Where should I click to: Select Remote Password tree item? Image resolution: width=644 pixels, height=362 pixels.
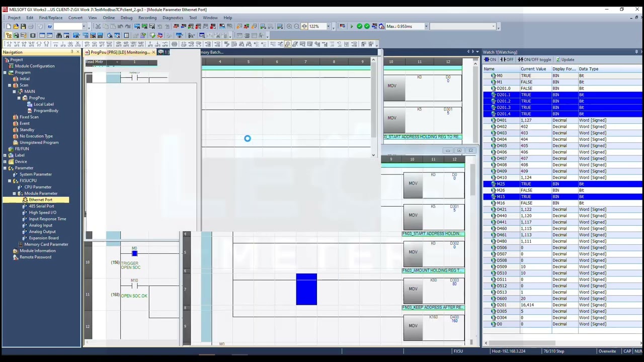(35, 257)
